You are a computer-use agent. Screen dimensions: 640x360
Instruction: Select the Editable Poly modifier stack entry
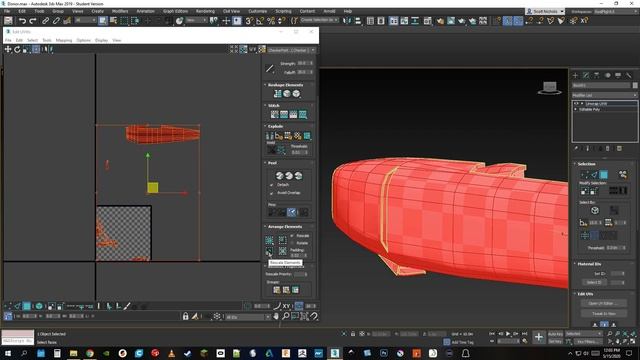pyautogui.click(x=589, y=109)
